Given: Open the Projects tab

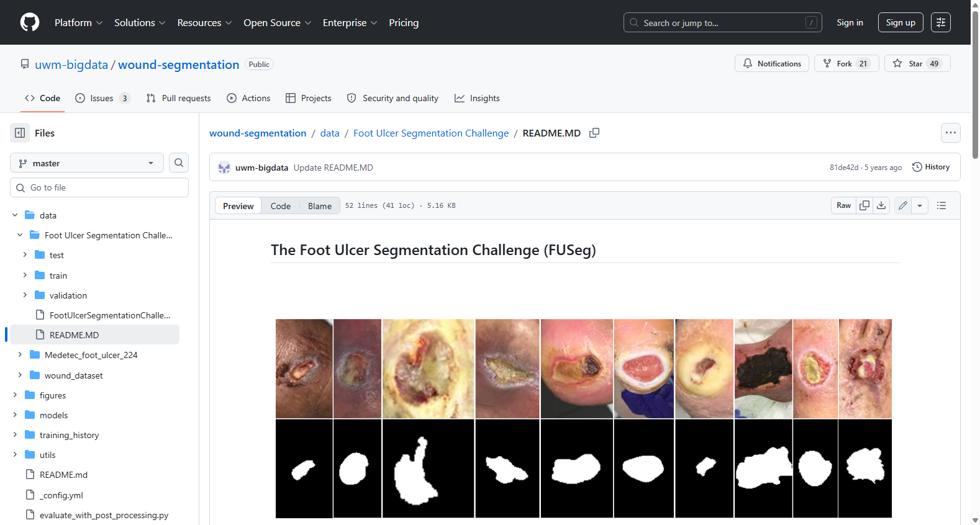Looking at the screenshot, I should [x=309, y=98].
